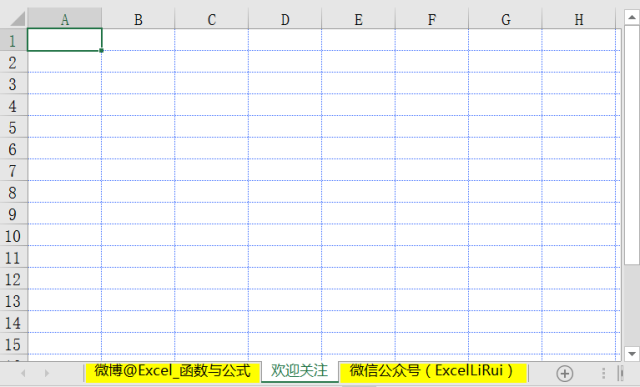The image size is (640, 387).
Task: Select row 3 header
Action: [x=13, y=83]
